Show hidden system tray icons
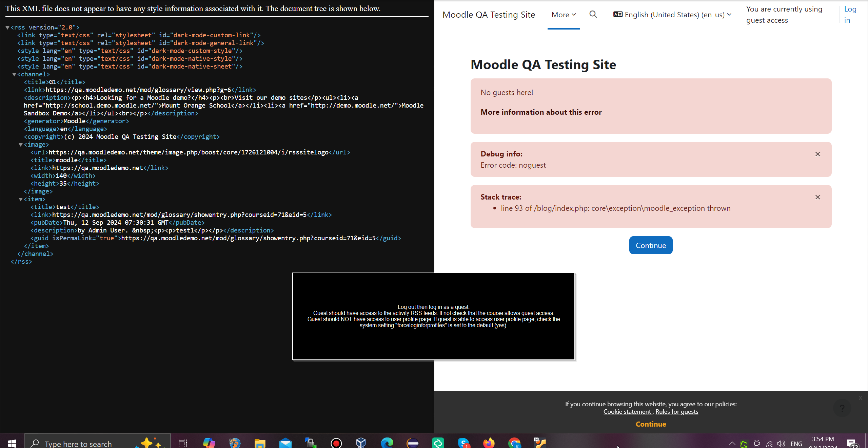 point(732,443)
